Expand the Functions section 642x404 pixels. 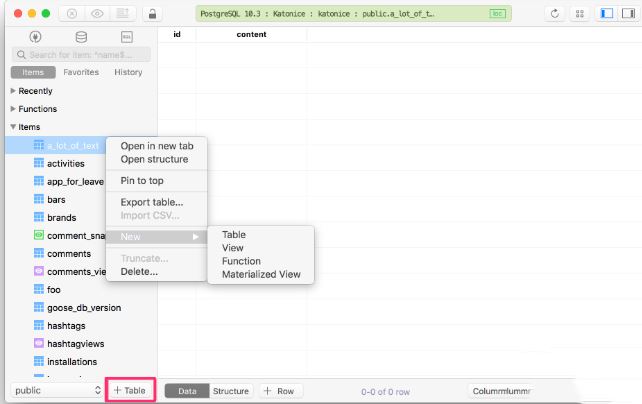click(13, 108)
